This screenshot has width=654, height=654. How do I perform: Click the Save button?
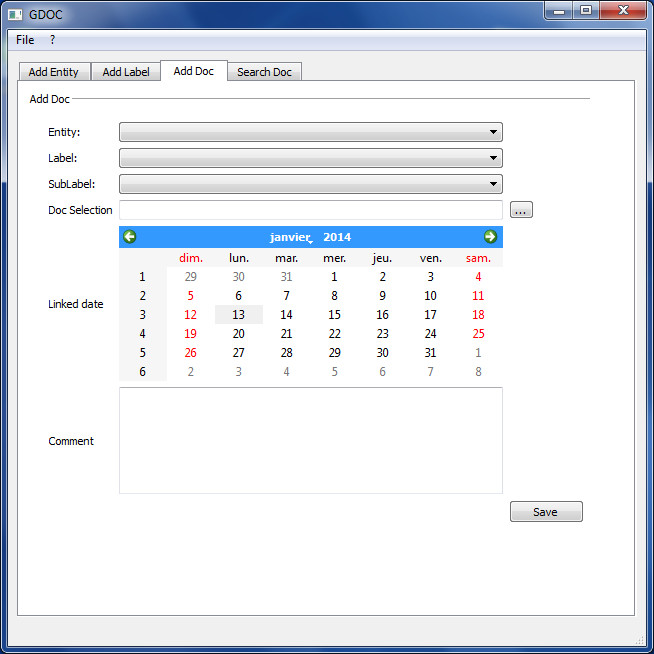pyautogui.click(x=546, y=512)
